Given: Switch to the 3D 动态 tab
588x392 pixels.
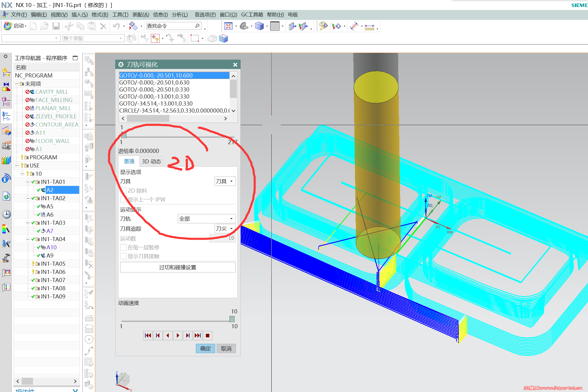Looking at the screenshot, I should (x=151, y=161).
